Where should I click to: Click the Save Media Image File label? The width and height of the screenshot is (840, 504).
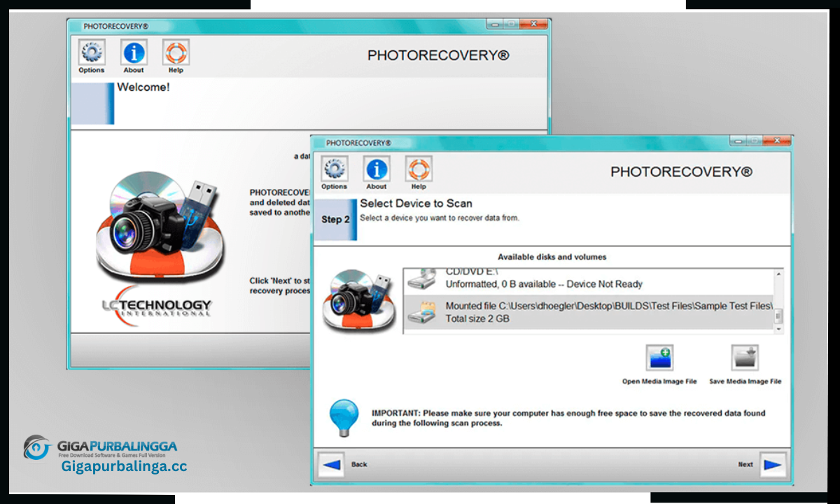(745, 381)
